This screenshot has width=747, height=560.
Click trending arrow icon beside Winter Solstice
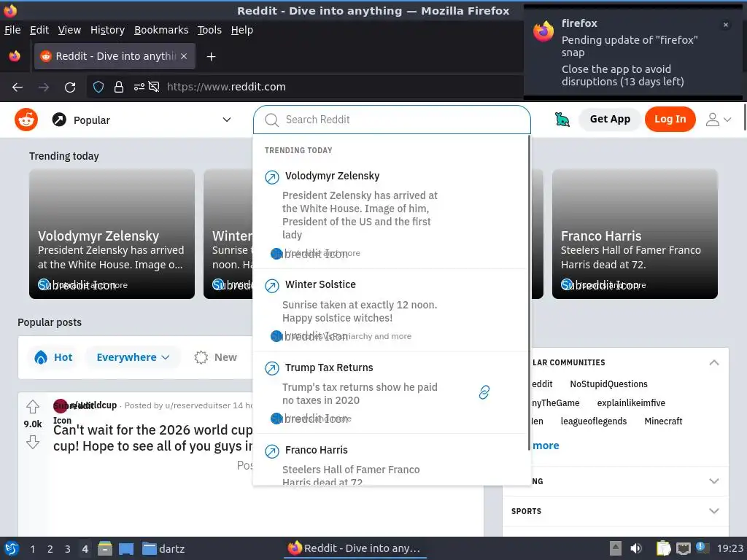tap(272, 286)
